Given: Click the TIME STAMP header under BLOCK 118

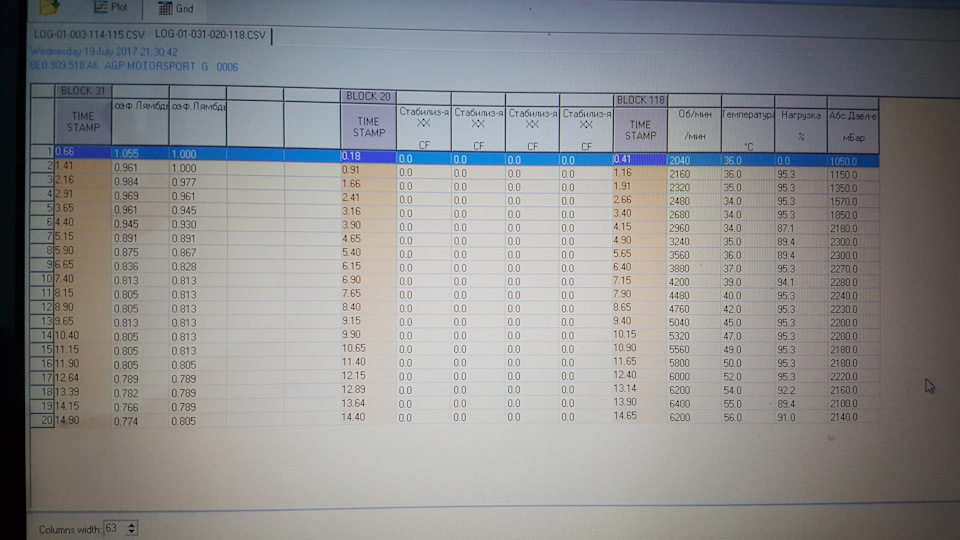Looking at the screenshot, I should (x=640, y=130).
